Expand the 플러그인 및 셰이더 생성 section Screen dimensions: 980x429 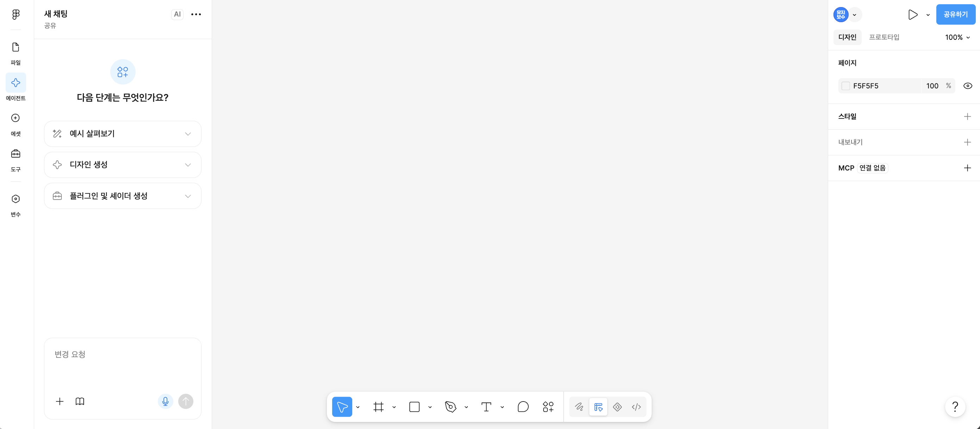[x=123, y=196]
